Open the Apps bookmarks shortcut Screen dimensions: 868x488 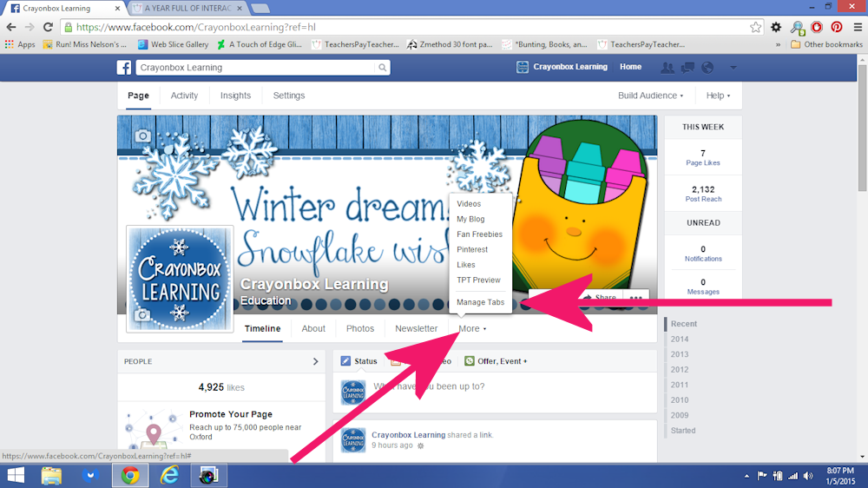[20, 44]
